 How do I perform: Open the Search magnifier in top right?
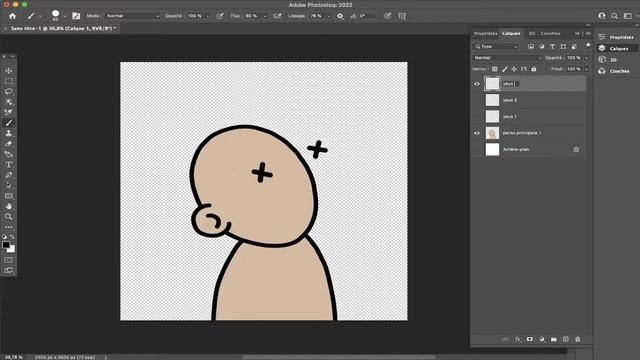(614, 16)
